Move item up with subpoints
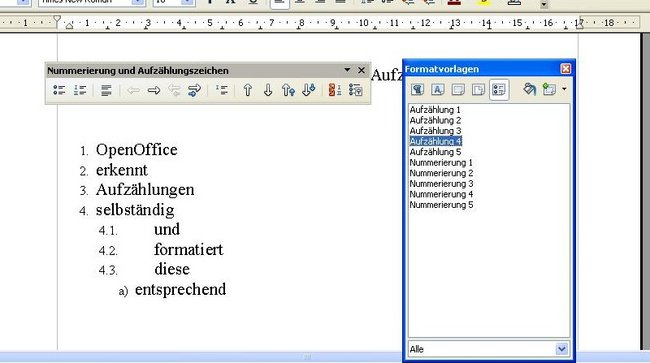 coord(288,90)
